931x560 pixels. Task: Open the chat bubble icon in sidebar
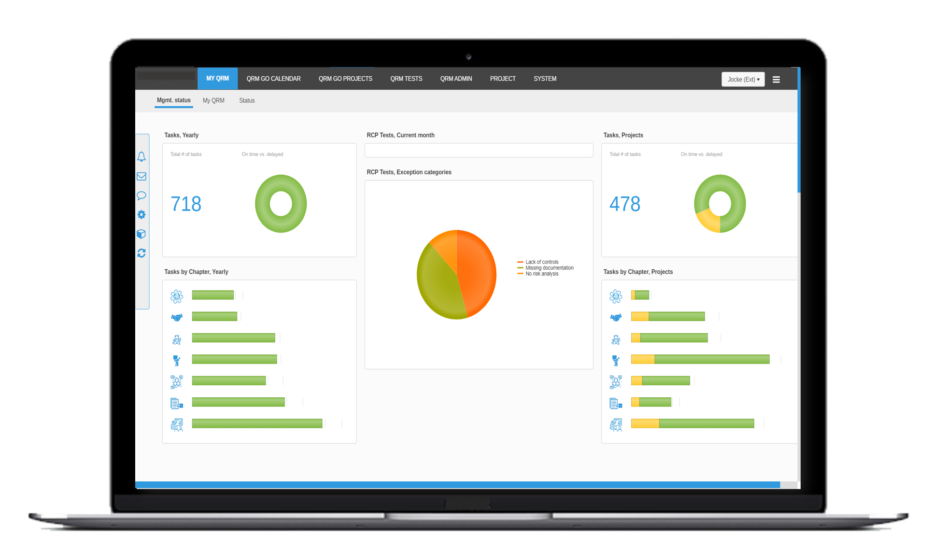coord(141,195)
